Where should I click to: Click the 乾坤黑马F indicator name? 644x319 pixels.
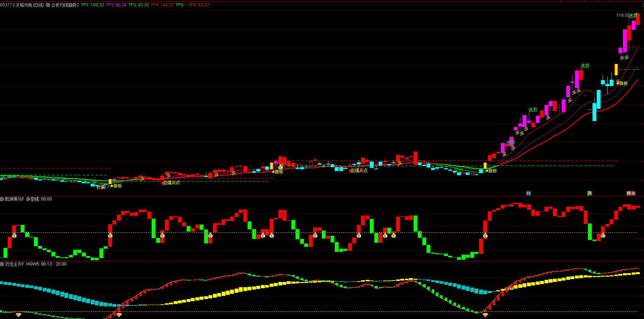pos(15,199)
